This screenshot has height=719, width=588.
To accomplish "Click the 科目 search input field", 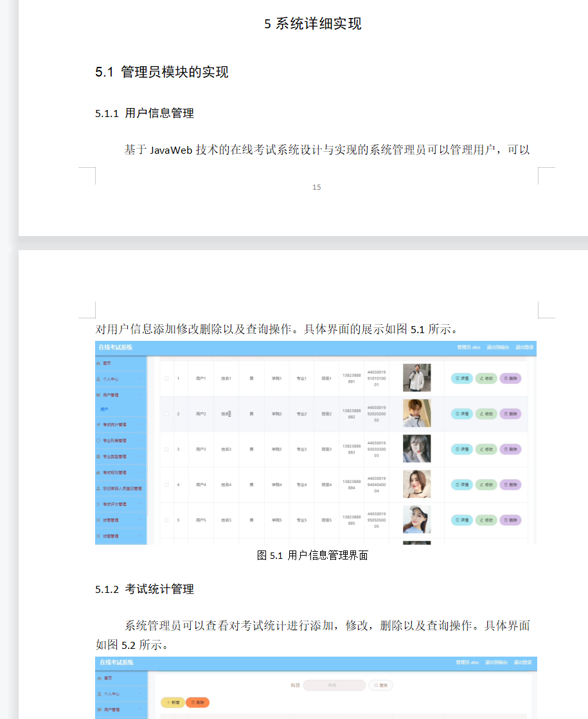I will coord(334,686).
